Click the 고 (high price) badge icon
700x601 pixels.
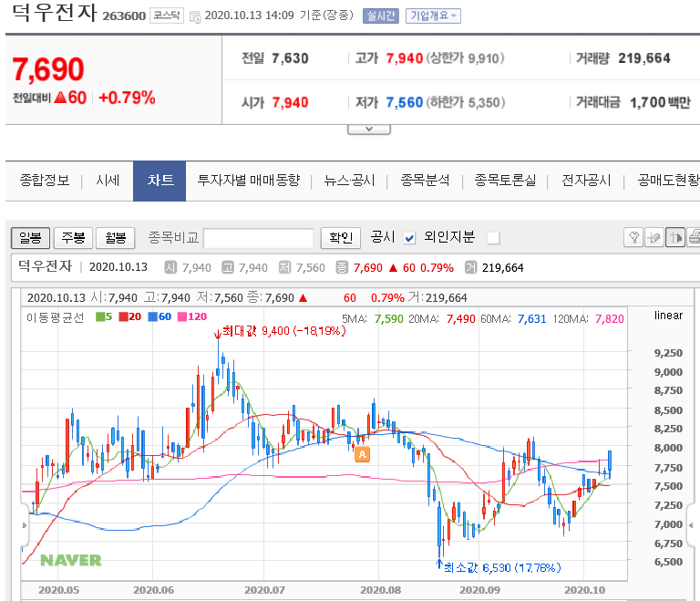[x=228, y=267]
